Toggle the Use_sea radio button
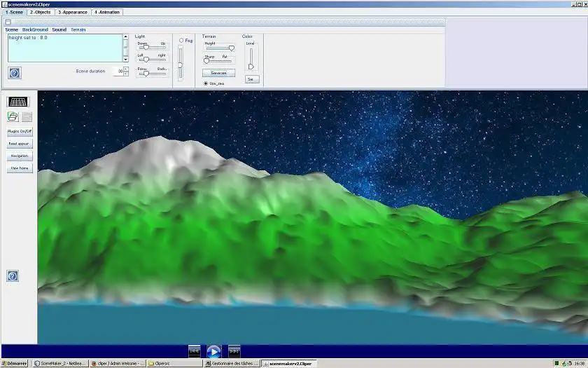The width and height of the screenshot is (588, 368). (x=206, y=83)
